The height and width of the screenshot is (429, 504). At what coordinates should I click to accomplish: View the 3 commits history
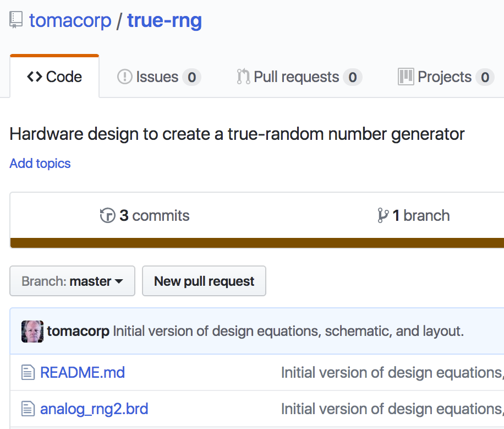coord(145,215)
